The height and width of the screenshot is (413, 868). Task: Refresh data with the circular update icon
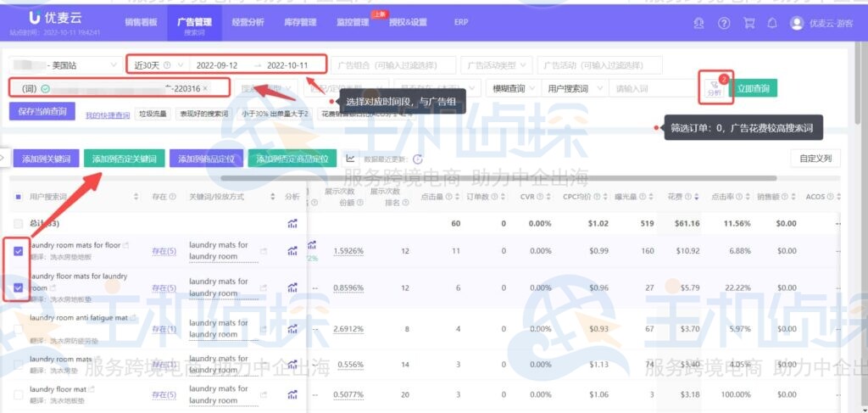coord(418,159)
